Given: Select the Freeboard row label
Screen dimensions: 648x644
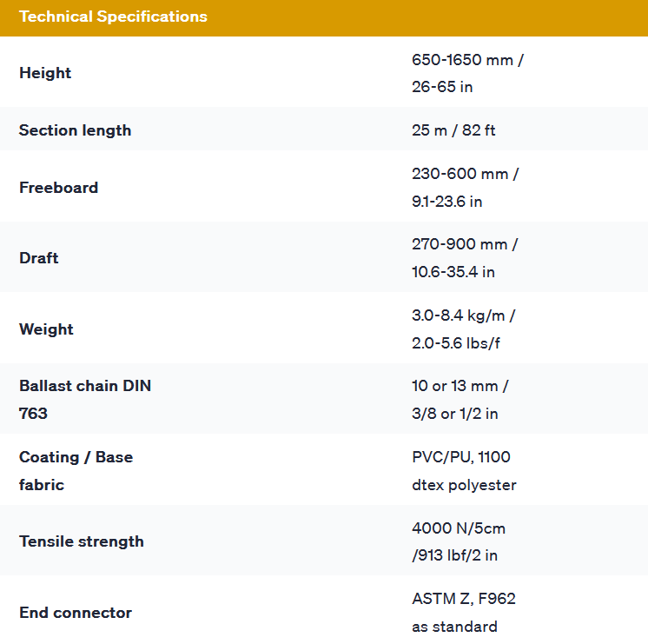Looking at the screenshot, I should [58, 188].
